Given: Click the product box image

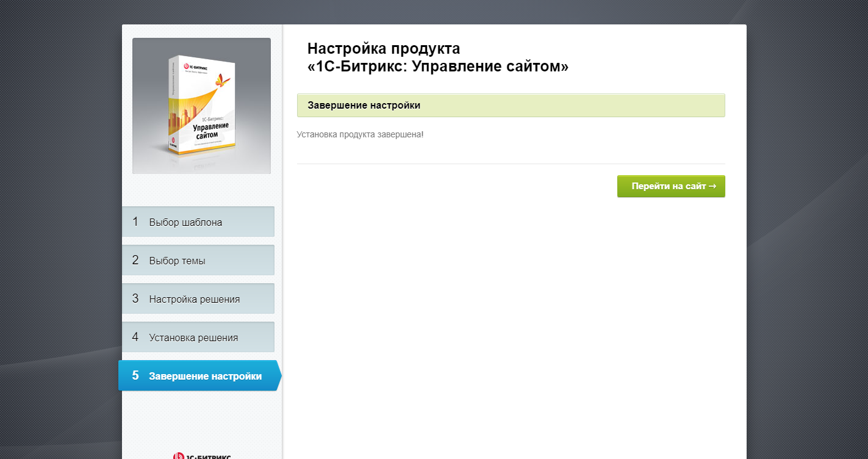Looking at the screenshot, I should pyautogui.click(x=201, y=106).
